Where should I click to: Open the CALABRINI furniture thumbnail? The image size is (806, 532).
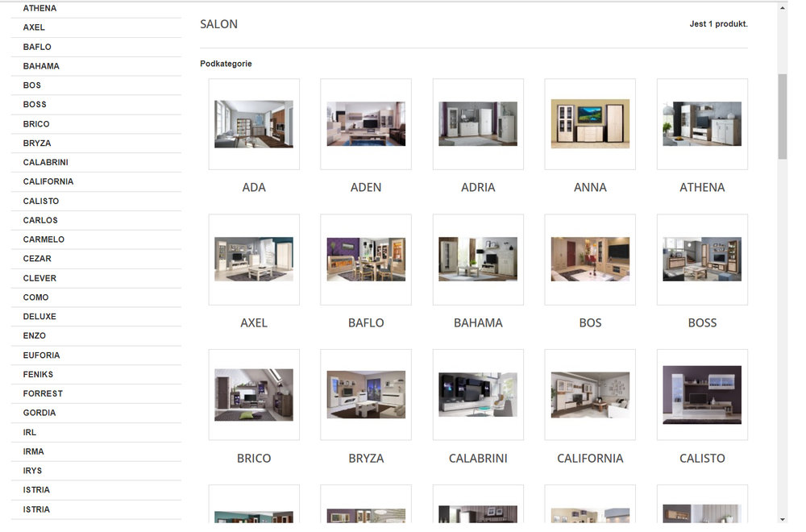(478, 395)
